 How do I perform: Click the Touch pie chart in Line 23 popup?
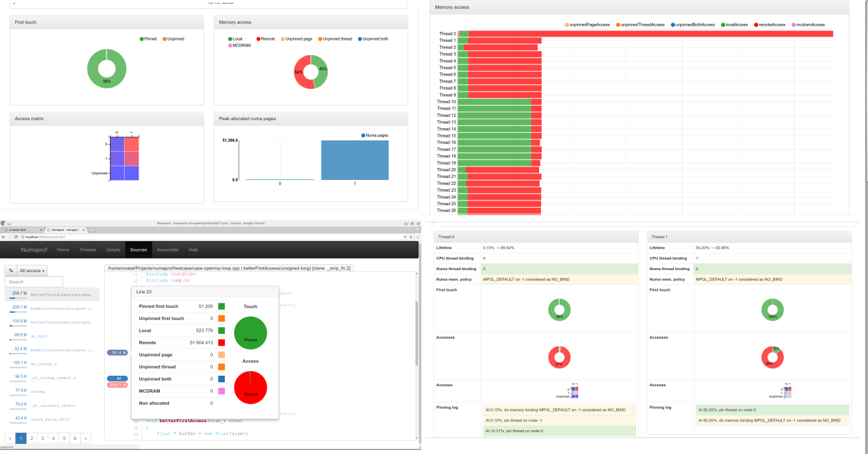point(251,333)
